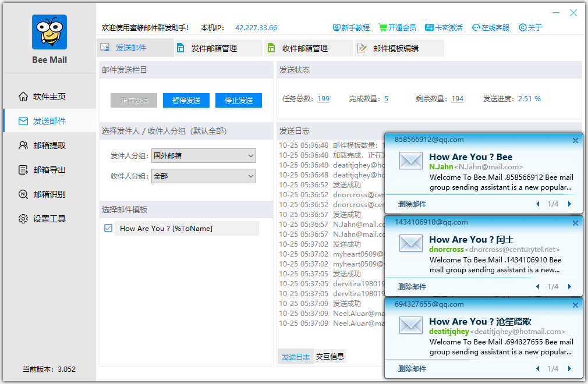Enable the How Are You template checkbox
The width and height of the screenshot is (588, 384).
pos(107,228)
